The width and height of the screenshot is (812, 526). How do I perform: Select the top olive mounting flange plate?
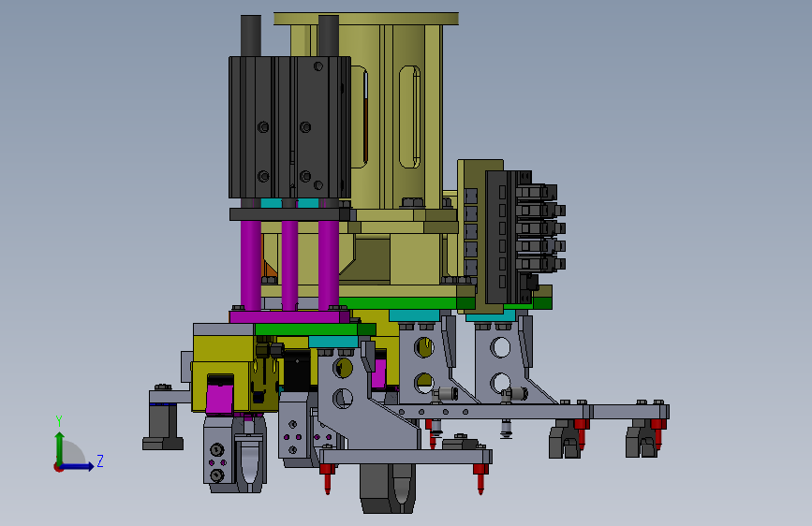pos(366,19)
